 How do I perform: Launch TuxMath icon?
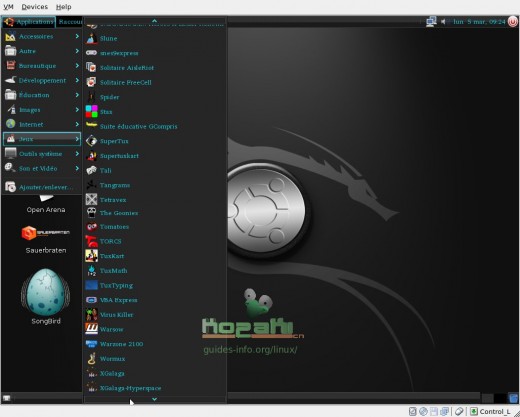coord(91,271)
